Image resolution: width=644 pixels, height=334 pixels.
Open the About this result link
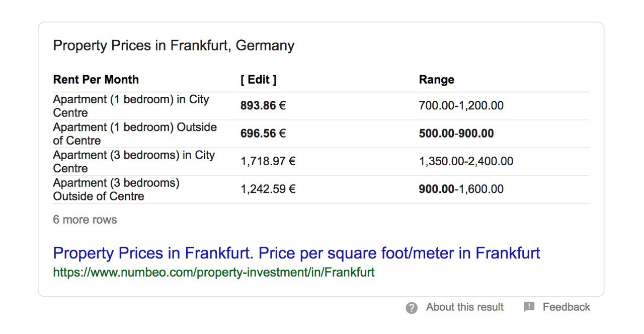pos(464,307)
